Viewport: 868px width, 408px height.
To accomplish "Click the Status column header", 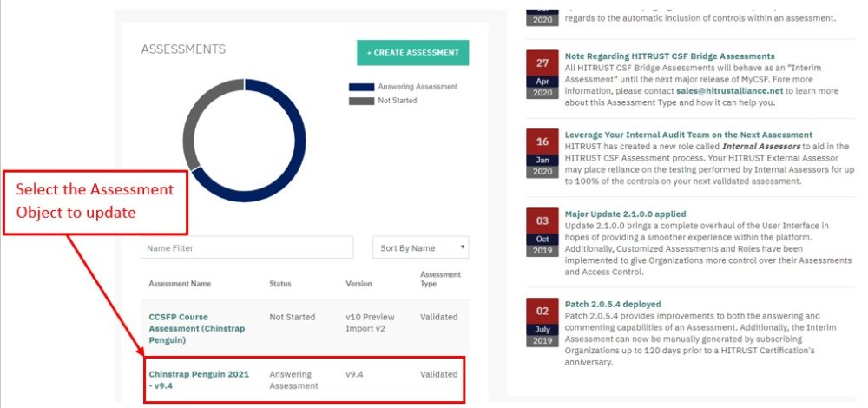I will coord(280,284).
